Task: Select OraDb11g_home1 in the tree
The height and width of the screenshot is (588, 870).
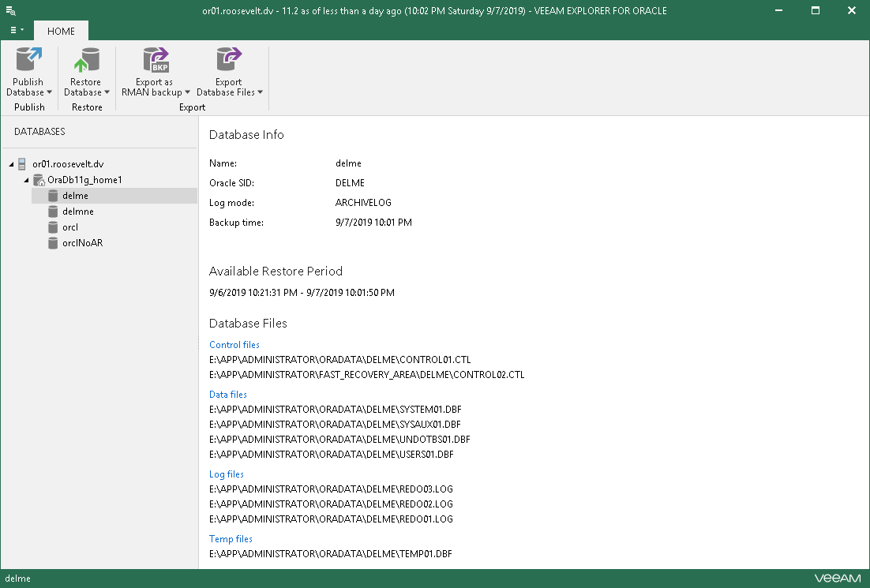Action: pos(85,180)
